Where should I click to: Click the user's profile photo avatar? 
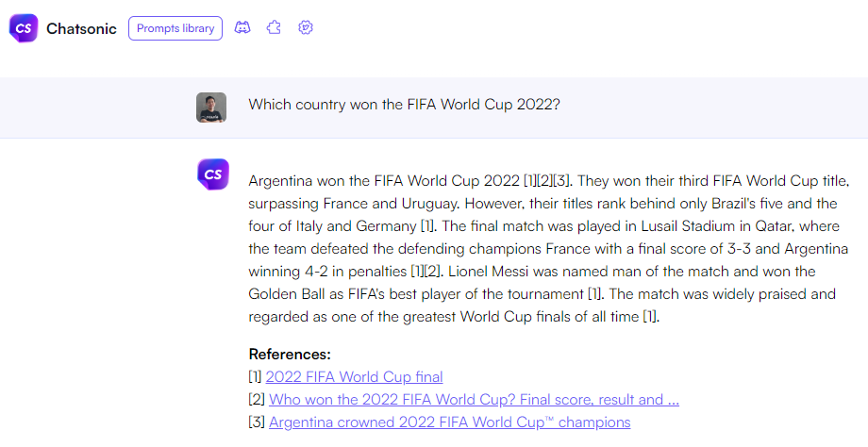point(211,108)
